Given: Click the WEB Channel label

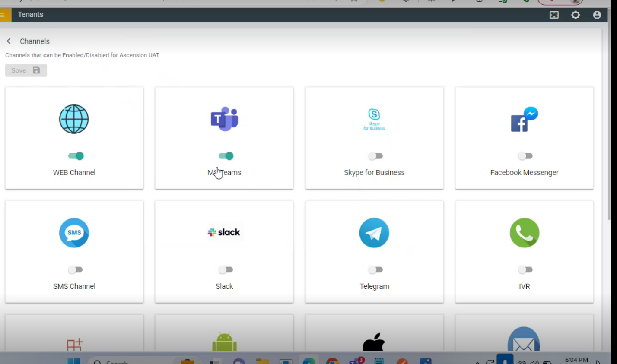Looking at the screenshot, I should pos(74,173).
